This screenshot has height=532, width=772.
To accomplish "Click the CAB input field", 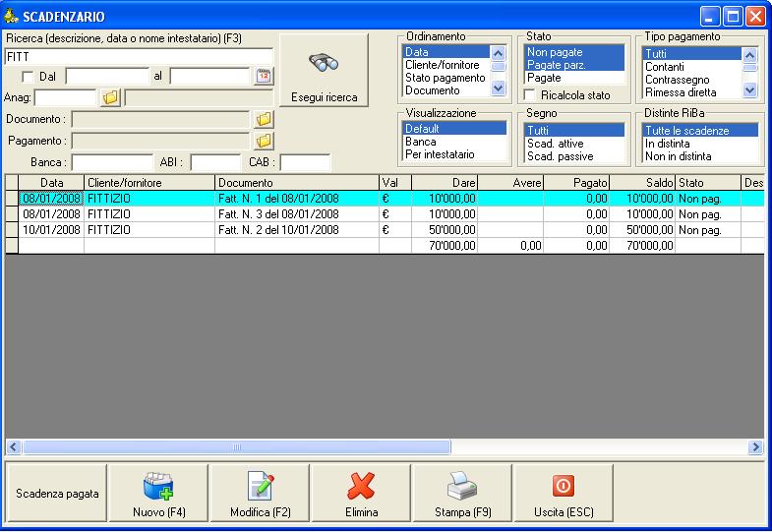I will [x=305, y=162].
